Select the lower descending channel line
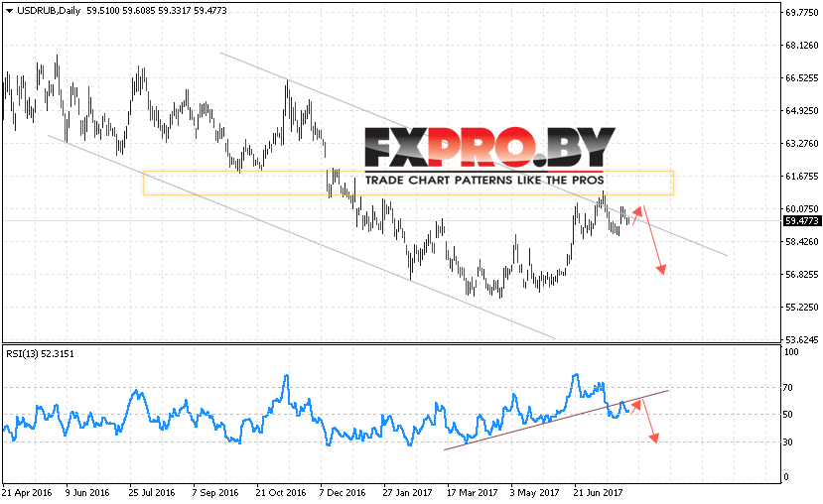 coord(301,237)
